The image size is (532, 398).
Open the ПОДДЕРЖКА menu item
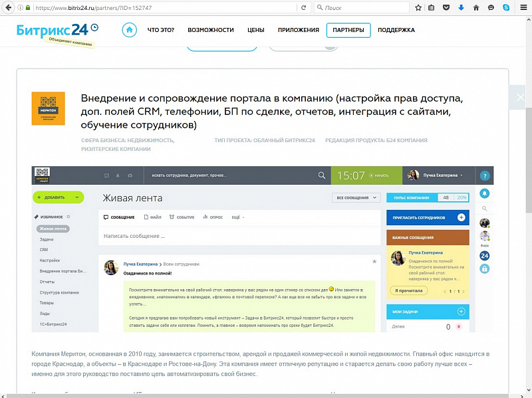pyautogui.click(x=396, y=30)
